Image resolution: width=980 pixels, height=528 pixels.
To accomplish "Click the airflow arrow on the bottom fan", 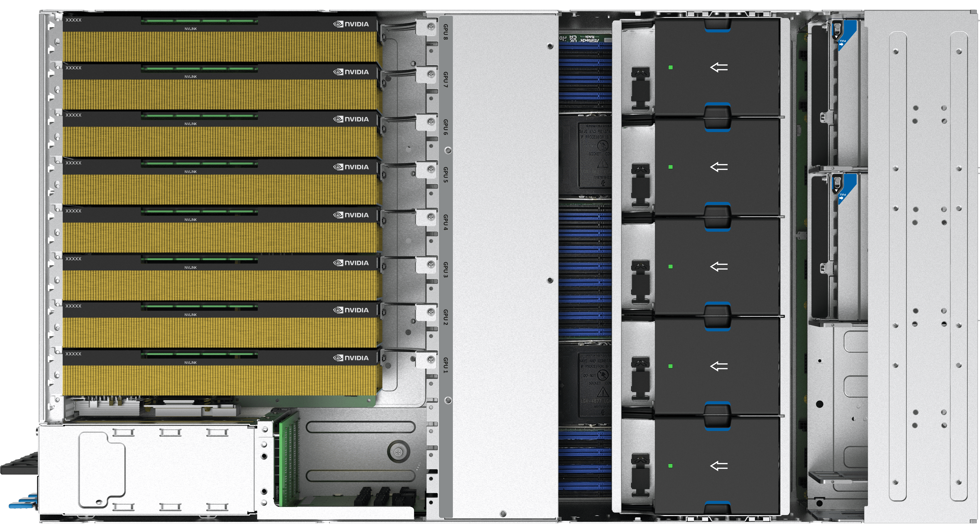I will [x=719, y=466].
